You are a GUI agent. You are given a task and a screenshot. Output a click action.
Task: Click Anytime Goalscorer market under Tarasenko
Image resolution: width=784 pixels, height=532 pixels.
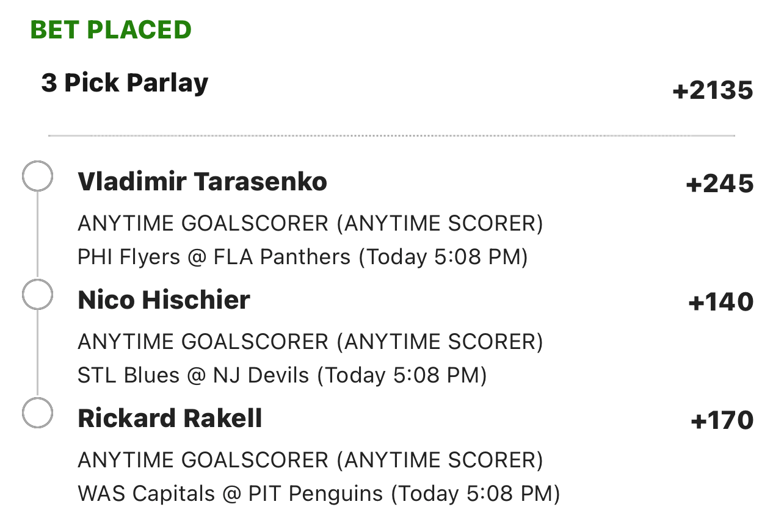pyautogui.click(x=310, y=224)
